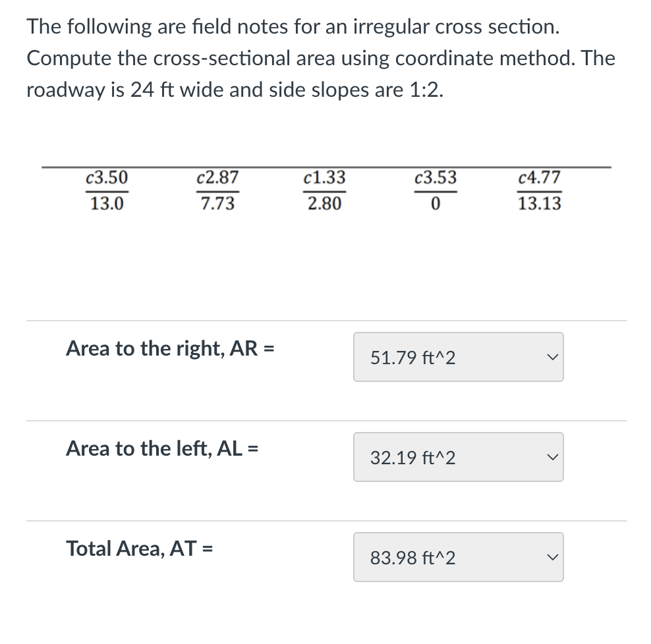Select the cross section question text
This screenshot has width=651, height=644.
pyautogui.click(x=321, y=58)
